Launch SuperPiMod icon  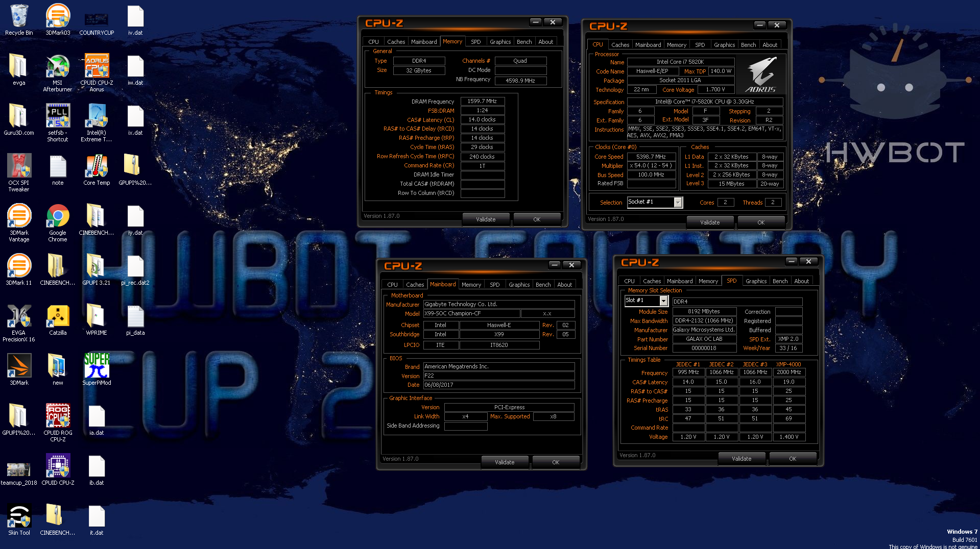pos(97,370)
